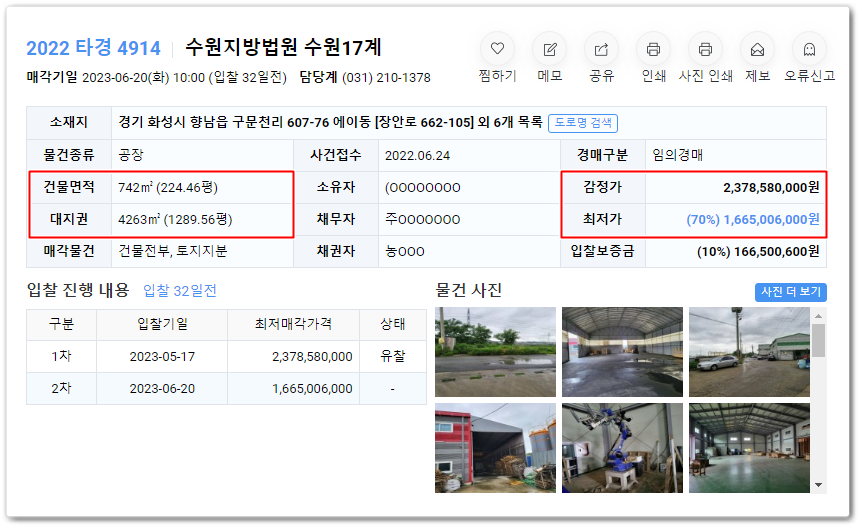Click the 대지권 value 4263㎡ (1289.56평)
This screenshot has height=529, width=862.
pos(175,219)
